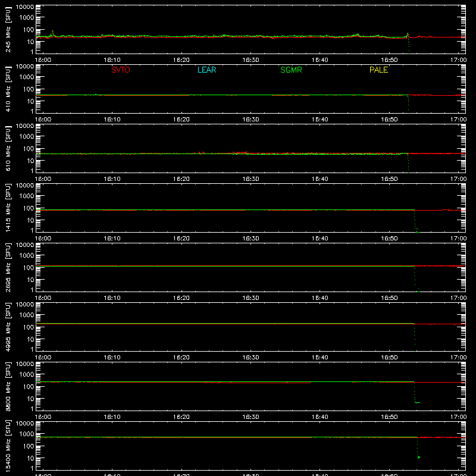This screenshot has height=476, width=476.
Task: Click the 16:10 time label below the 410 MHz plot
Action: coord(112,120)
